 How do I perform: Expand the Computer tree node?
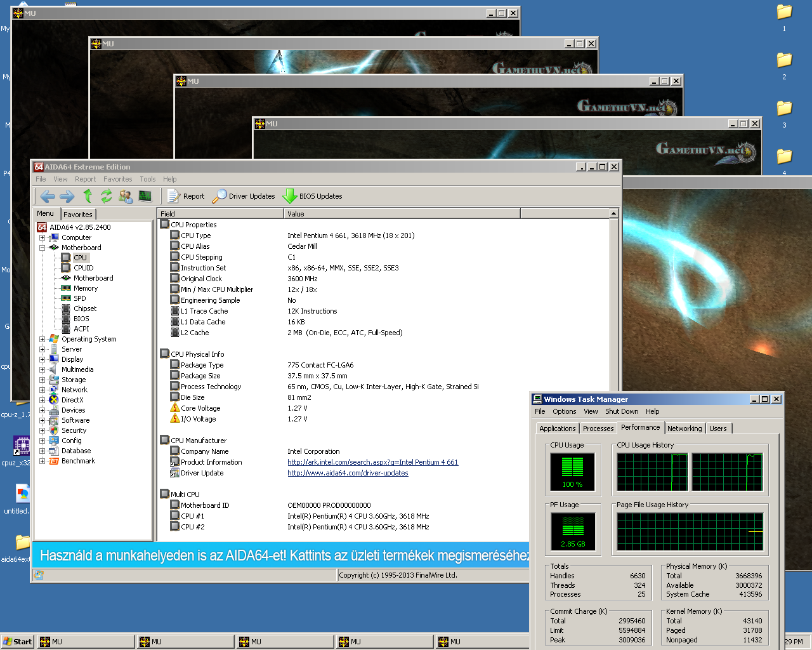42,237
